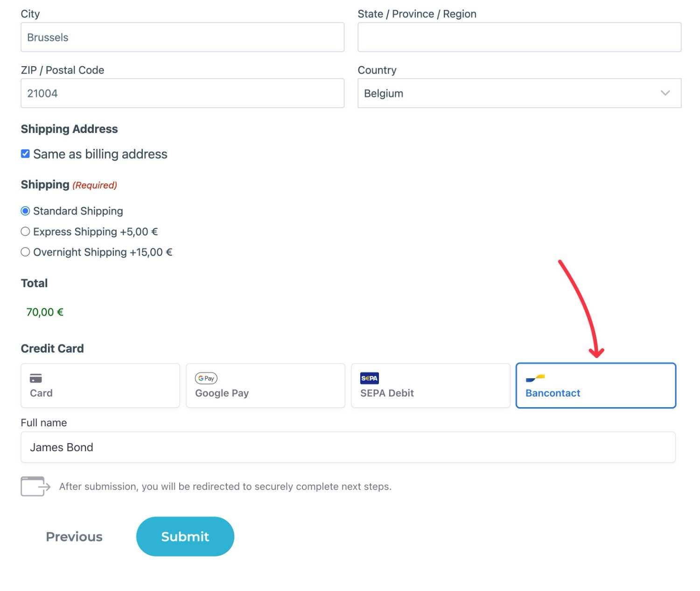This screenshot has width=700, height=591.
Task: Choose Express Shipping +5,00 € option
Action: pyautogui.click(x=26, y=232)
